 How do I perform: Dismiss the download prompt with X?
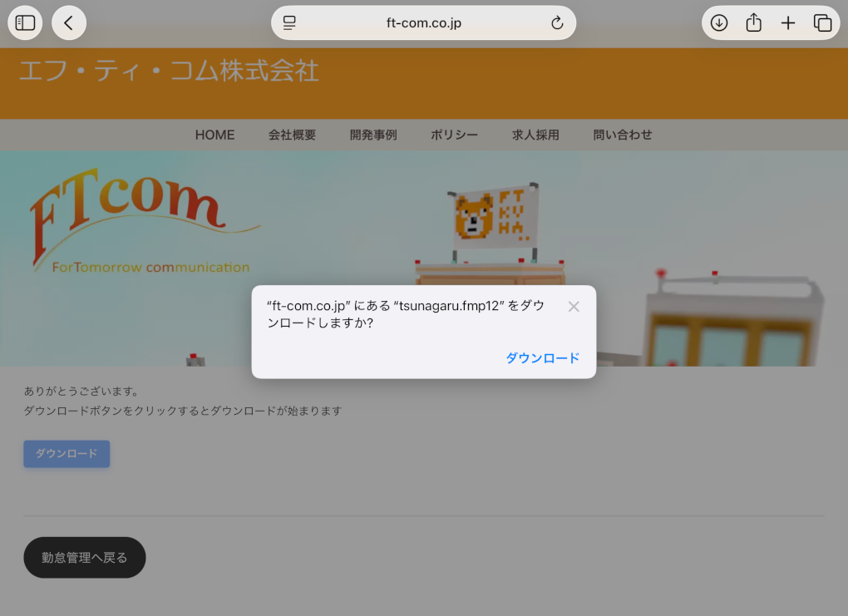tap(574, 307)
